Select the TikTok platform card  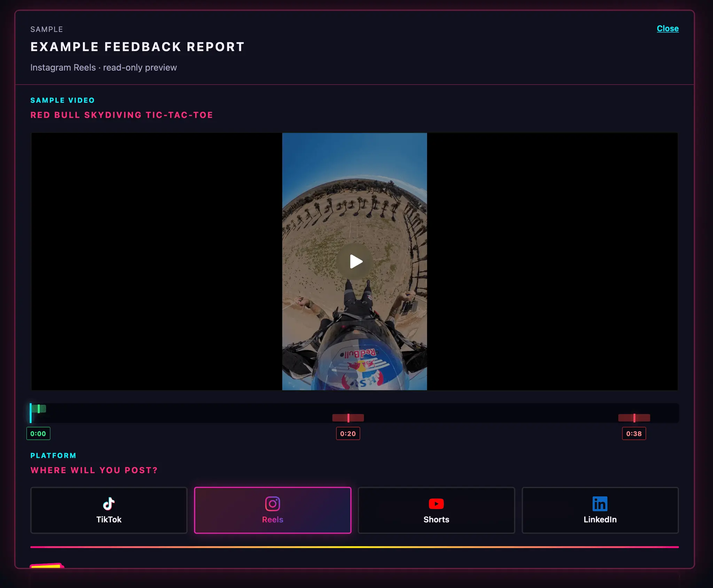109,510
